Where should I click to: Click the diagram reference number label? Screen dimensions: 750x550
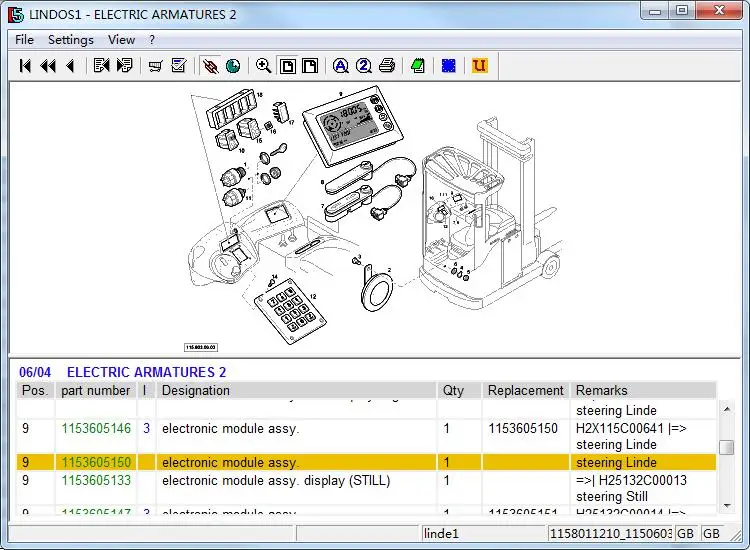[201, 347]
